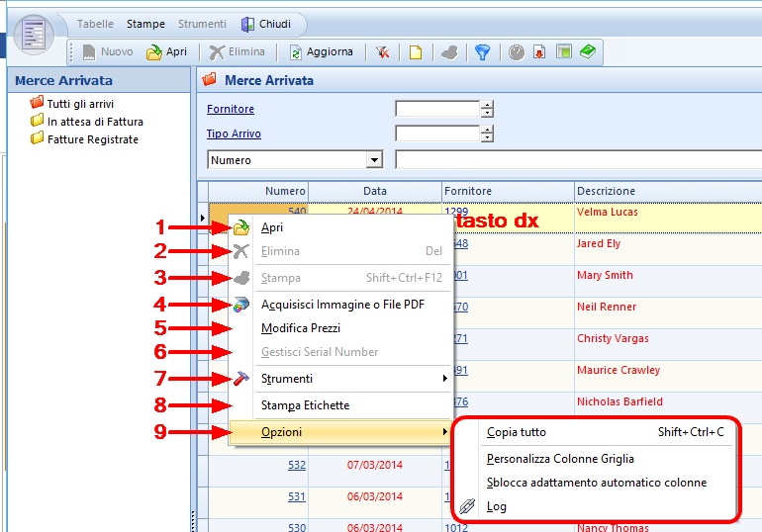Open the Numero search field dropdown
The height and width of the screenshot is (532, 762).
click(x=374, y=160)
